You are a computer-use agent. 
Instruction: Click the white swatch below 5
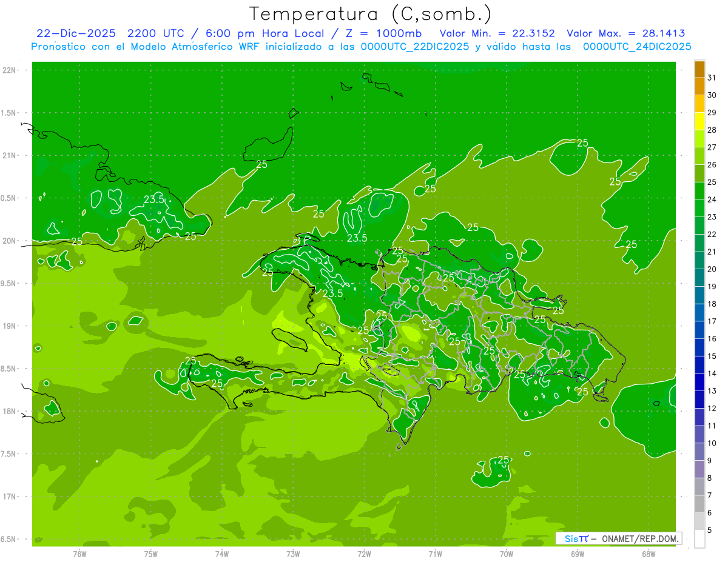pyautogui.click(x=699, y=538)
